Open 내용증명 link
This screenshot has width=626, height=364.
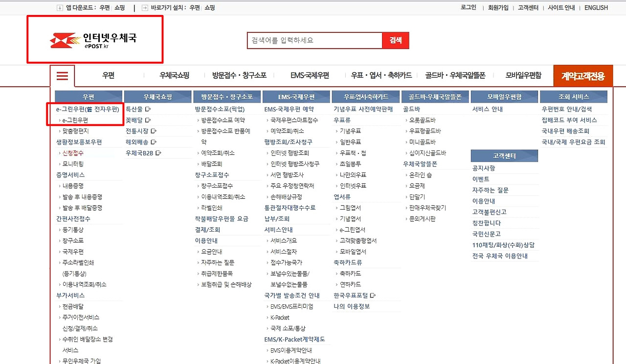click(x=73, y=186)
